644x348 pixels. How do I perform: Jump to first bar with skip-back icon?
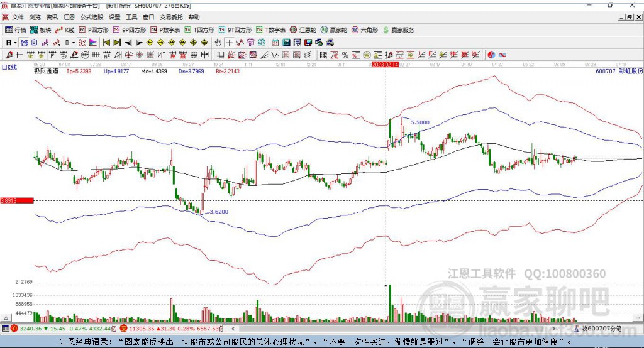pyautogui.click(x=106, y=43)
